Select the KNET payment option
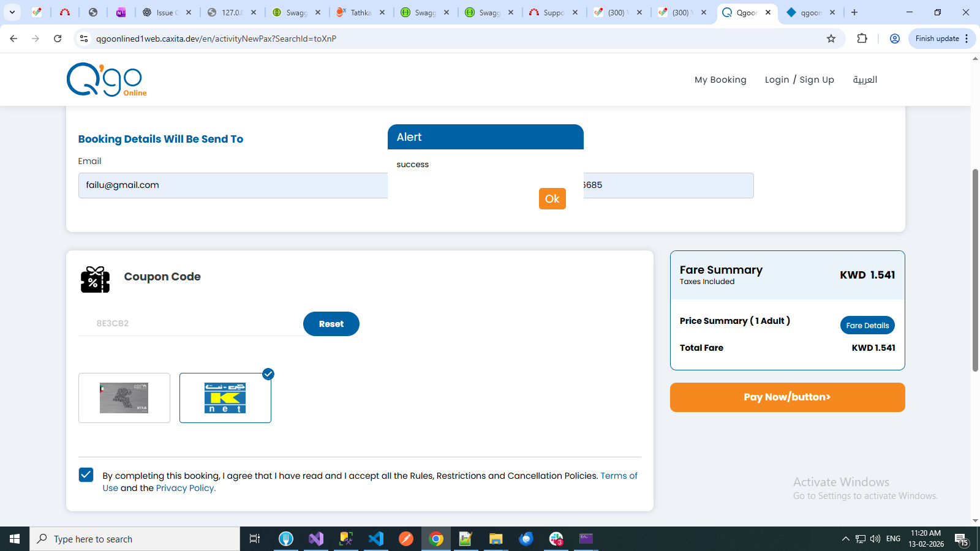 pyautogui.click(x=225, y=398)
